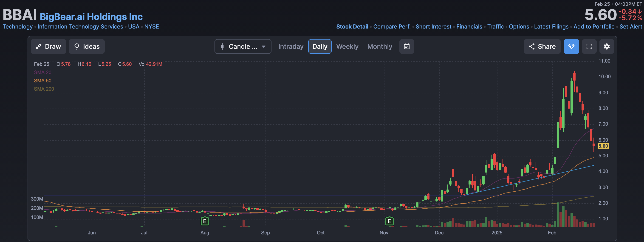Open Compare Perf. link
The image size is (644, 242).
pyautogui.click(x=392, y=26)
